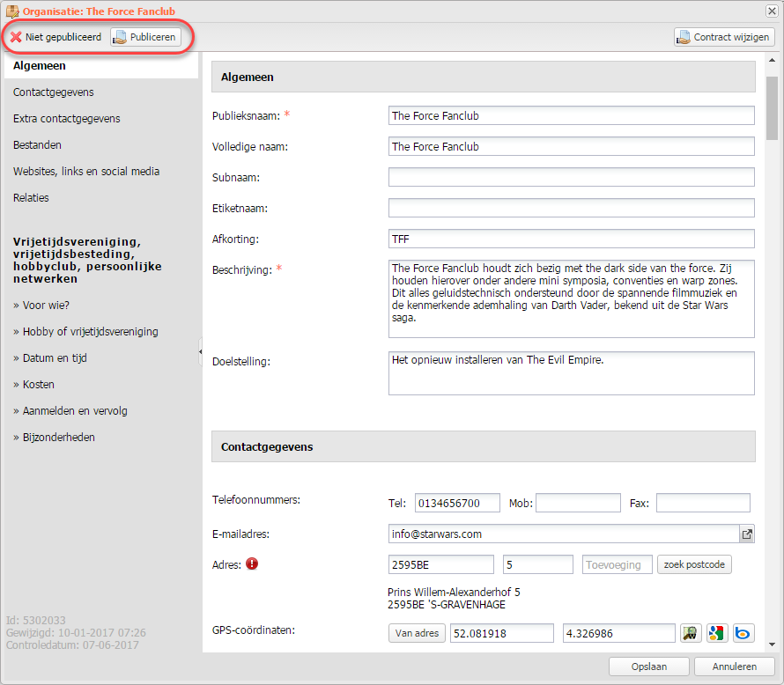
Task: Focus the Mob phone field
Action: [x=578, y=503]
